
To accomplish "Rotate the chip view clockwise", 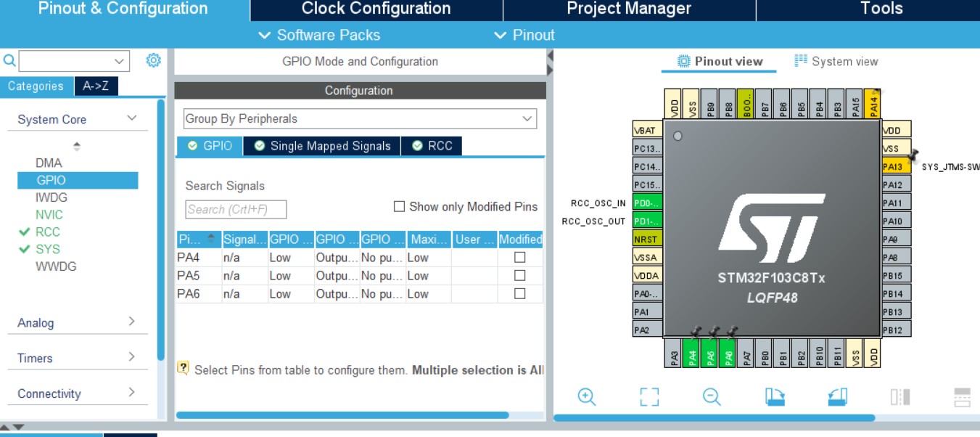I will pyautogui.click(x=774, y=396).
